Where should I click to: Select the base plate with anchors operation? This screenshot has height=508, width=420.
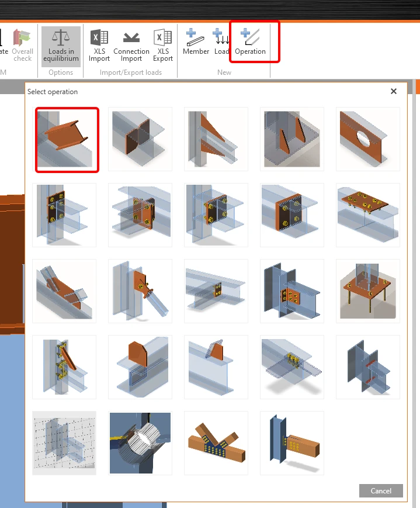[368, 291]
